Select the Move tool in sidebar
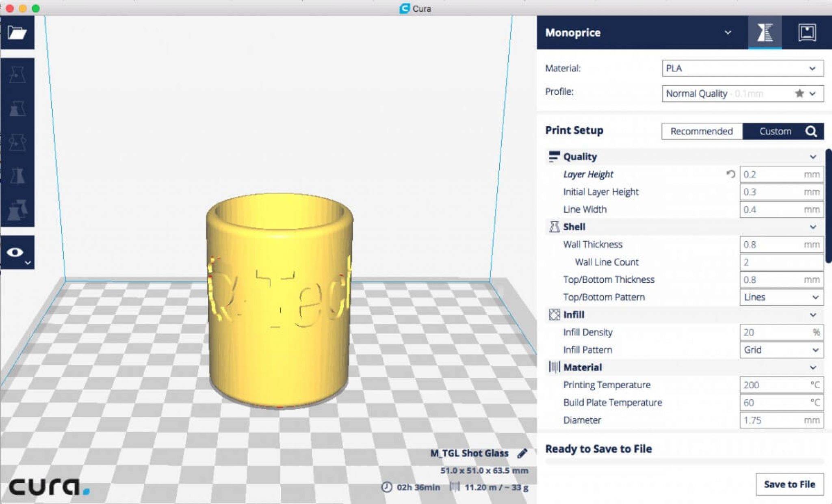832x504 pixels. pyautogui.click(x=17, y=75)
